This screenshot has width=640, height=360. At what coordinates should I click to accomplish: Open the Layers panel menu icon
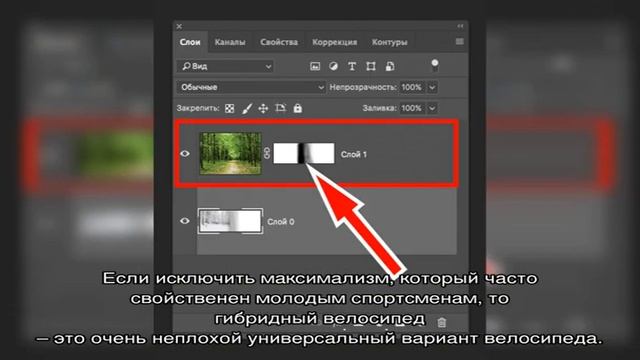(459, 42)
